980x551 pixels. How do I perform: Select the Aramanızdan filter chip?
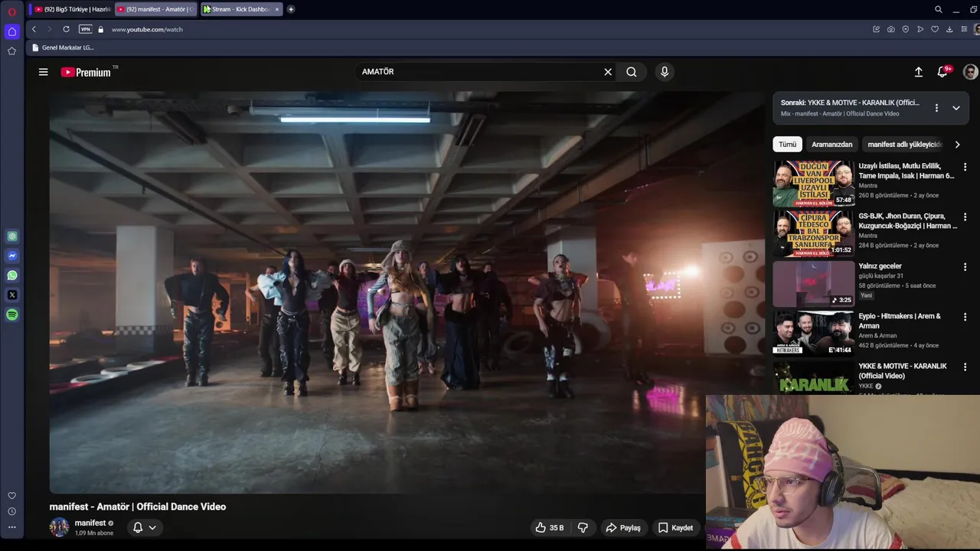832,144
